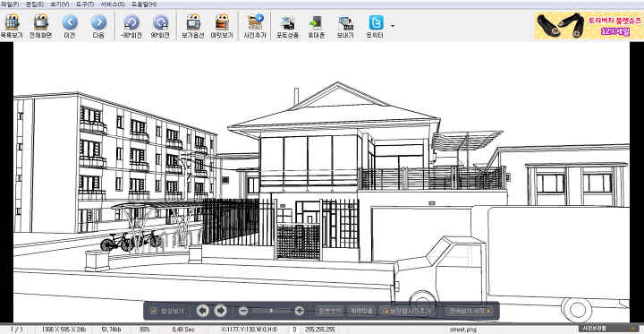Open 보기옵션 view options
Viewport: 644px width, 334px height.
(193, 26)
